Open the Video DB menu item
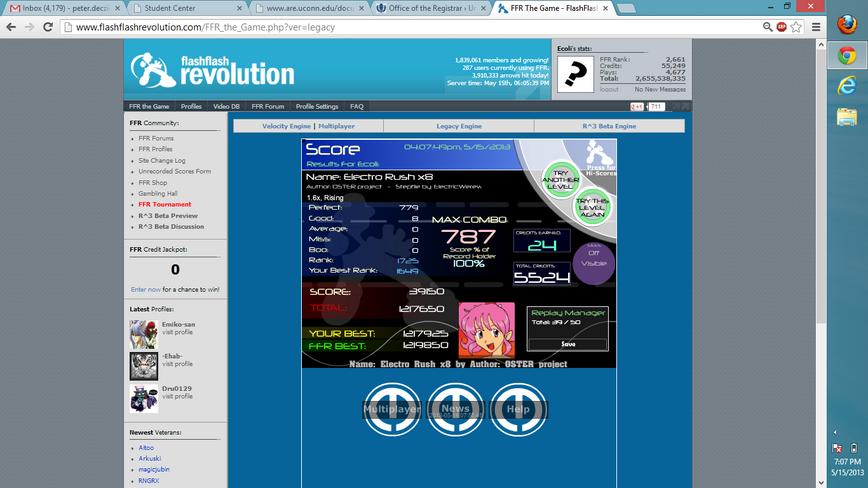 [x=226, y=106]
